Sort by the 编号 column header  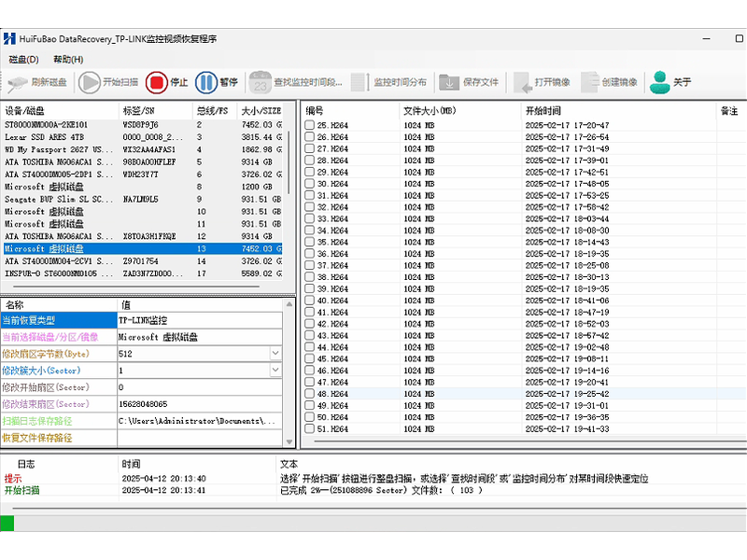pos(350,111)
